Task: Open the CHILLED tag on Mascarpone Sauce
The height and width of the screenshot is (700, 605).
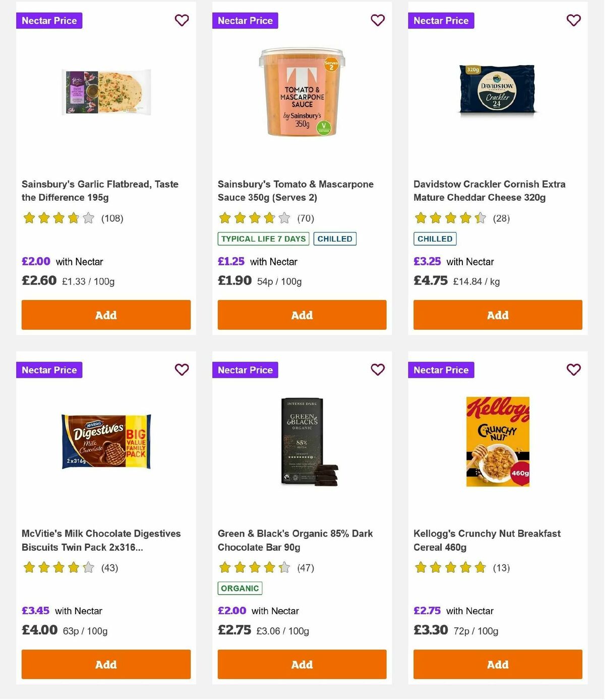Action: coord(335,239)
